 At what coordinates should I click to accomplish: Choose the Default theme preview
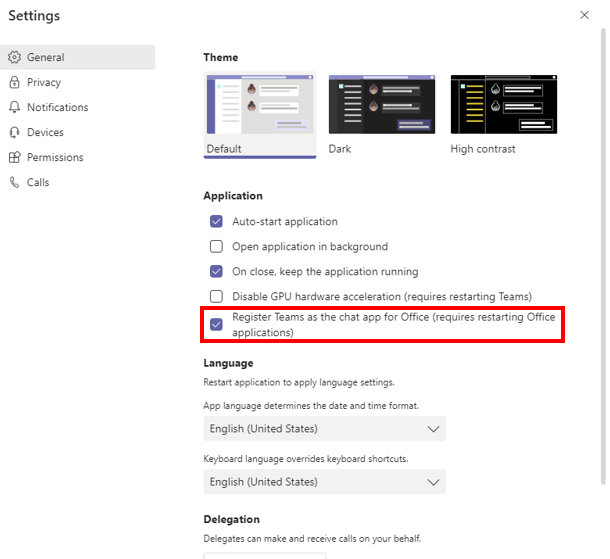[260, 104]
